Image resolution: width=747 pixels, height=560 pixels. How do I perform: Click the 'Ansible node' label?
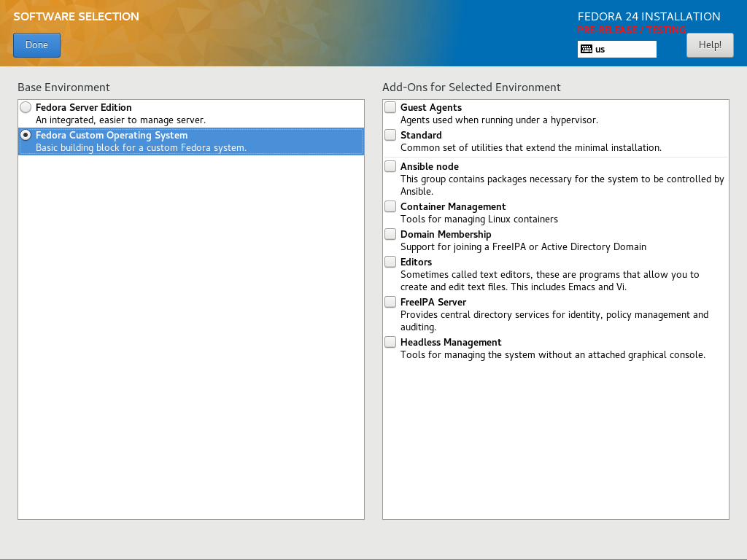(x=430, y=167)
